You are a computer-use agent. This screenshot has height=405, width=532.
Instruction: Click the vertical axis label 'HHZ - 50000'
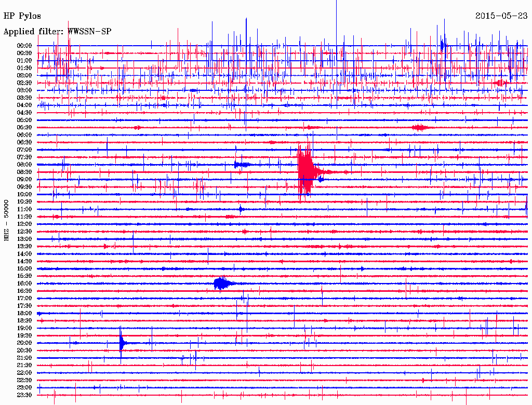click(6, 221)
